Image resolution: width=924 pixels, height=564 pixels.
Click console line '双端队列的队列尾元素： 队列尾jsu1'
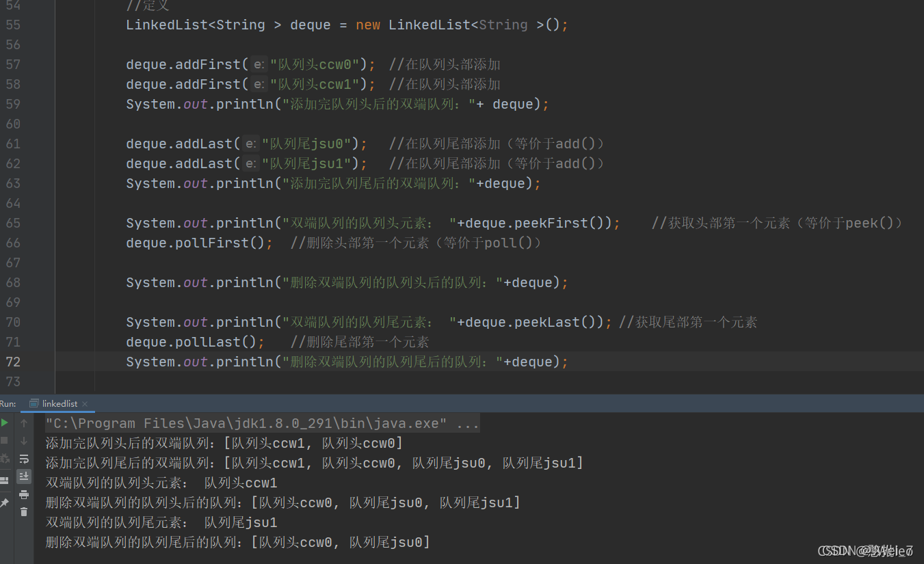(161, 522)
